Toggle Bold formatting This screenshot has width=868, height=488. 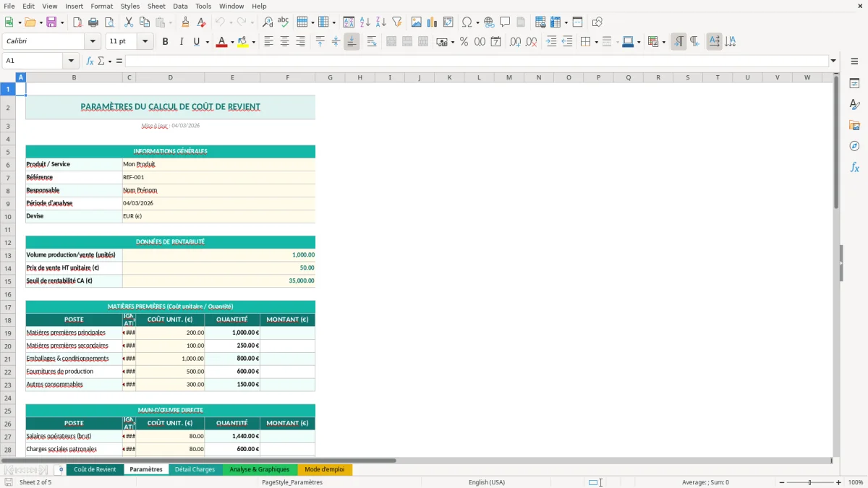coord(165,42)
